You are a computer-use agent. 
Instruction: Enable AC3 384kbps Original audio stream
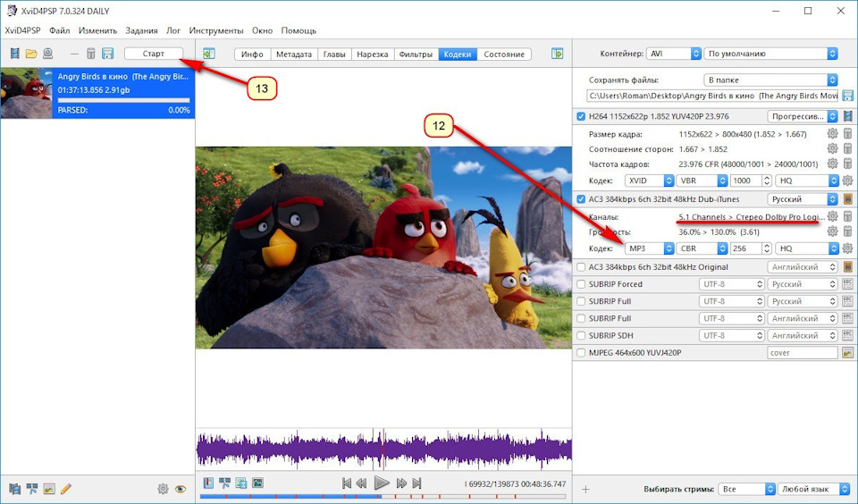pyautogui.click(x=581, y=267)
